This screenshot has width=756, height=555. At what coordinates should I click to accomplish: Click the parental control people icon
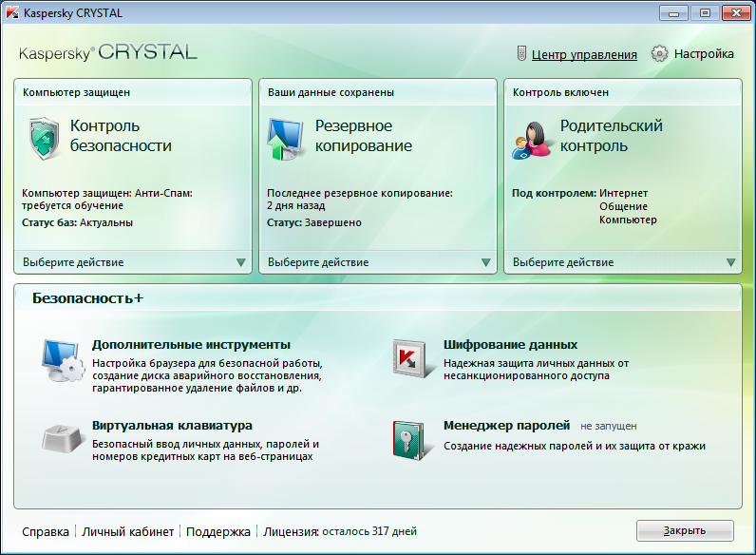(531, 140)
